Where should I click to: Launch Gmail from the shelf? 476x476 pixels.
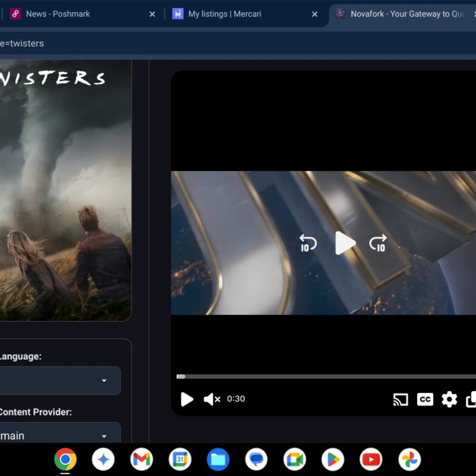141,459
